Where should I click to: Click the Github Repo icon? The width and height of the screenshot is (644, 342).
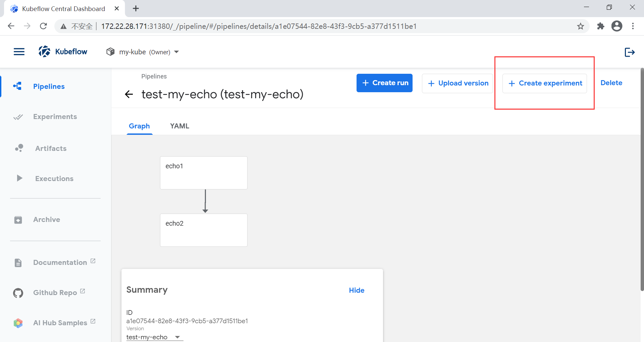[18, 293]
